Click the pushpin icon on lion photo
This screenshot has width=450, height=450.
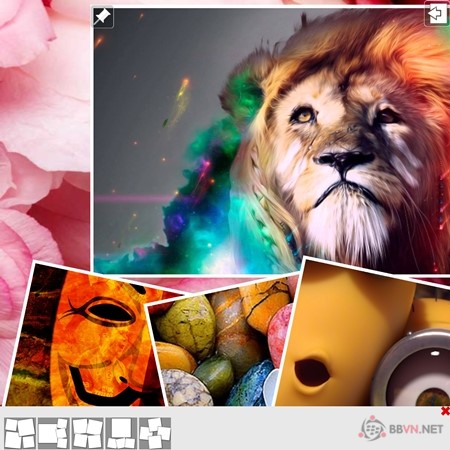point(103,17)
